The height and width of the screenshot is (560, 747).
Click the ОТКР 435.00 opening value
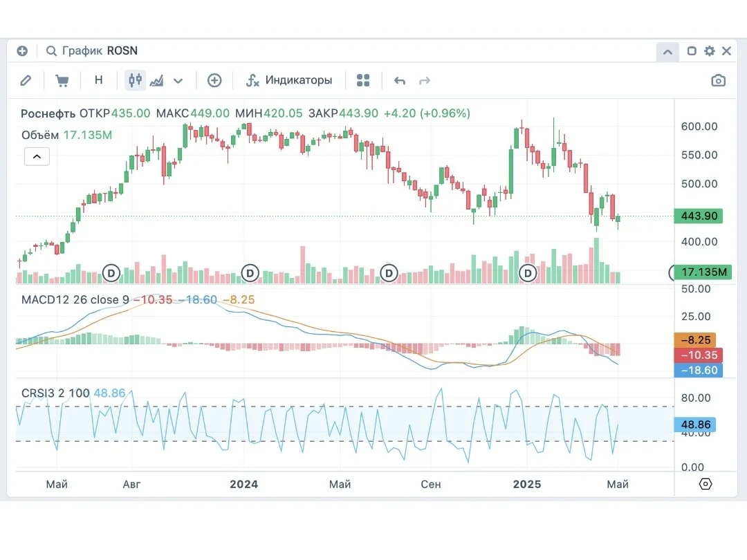pos(114,113)
